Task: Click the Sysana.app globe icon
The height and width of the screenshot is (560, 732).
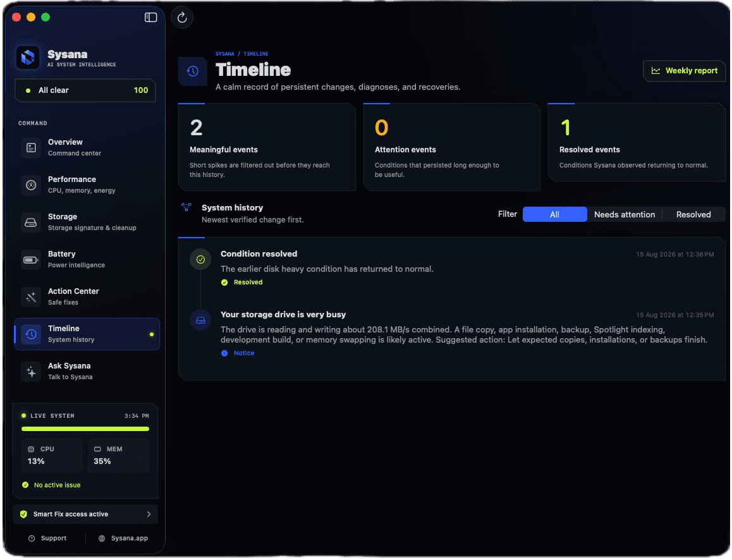Action: [102, 539]
